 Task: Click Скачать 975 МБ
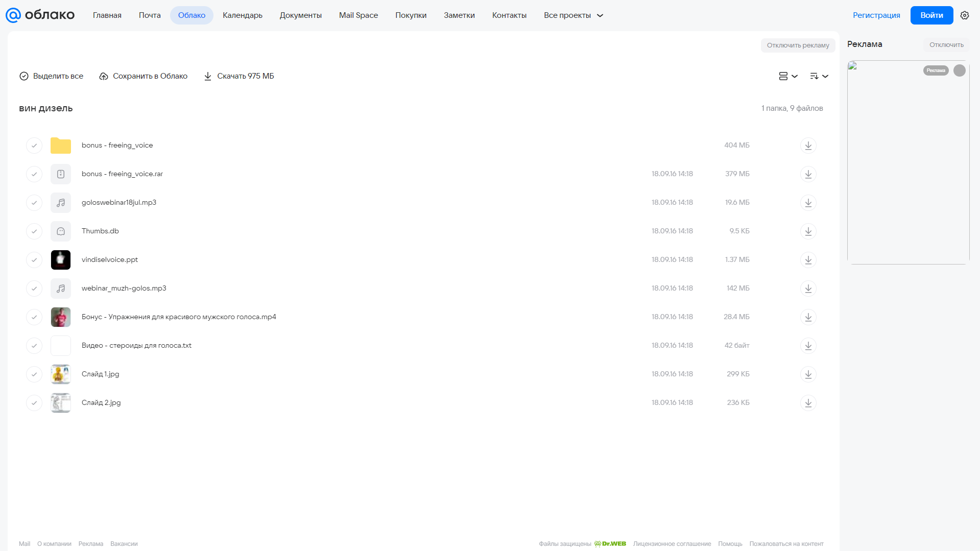coord(239,76)
